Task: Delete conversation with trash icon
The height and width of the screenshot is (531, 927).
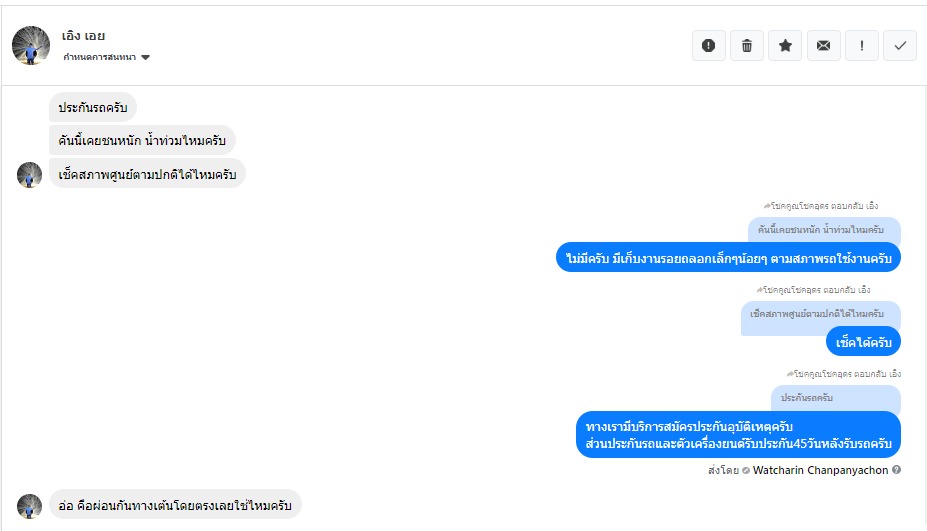Action: click(747, 45)
